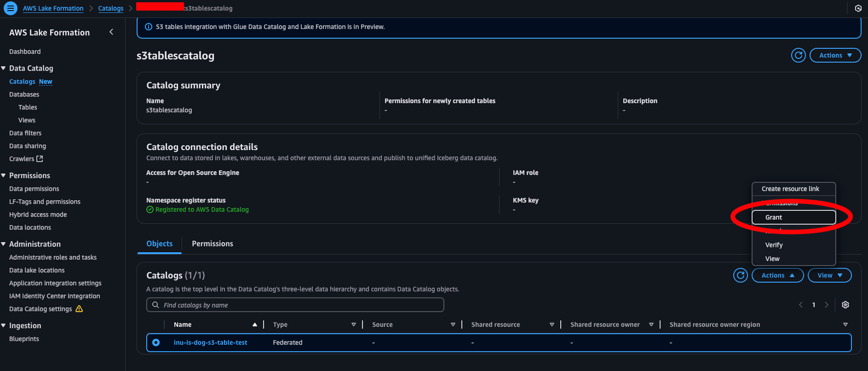Open Data sharing in the sidebar
The height and width of the screenshot is (371, 868).
point(28,146)
